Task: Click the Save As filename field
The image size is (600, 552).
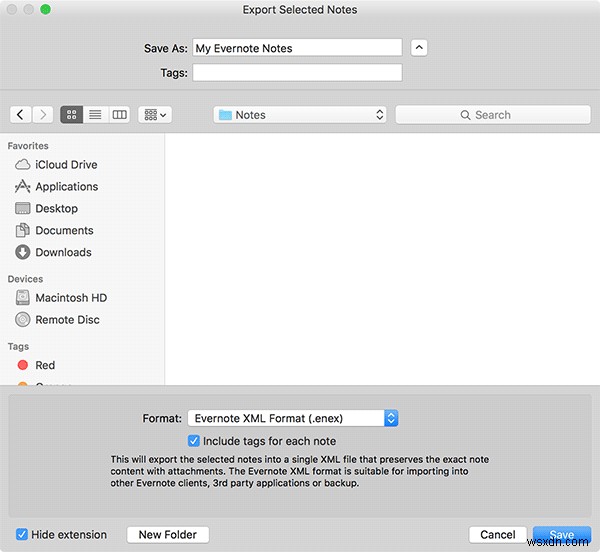Action: coord(297,48)
